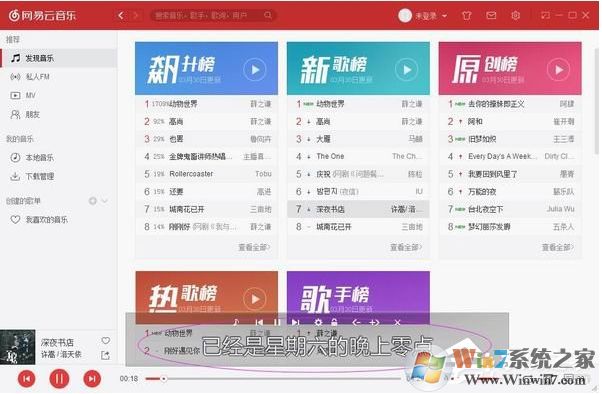Pause playback with the red pause button
Viewport: 602px width, 394px height.
(x=59, y=379)
